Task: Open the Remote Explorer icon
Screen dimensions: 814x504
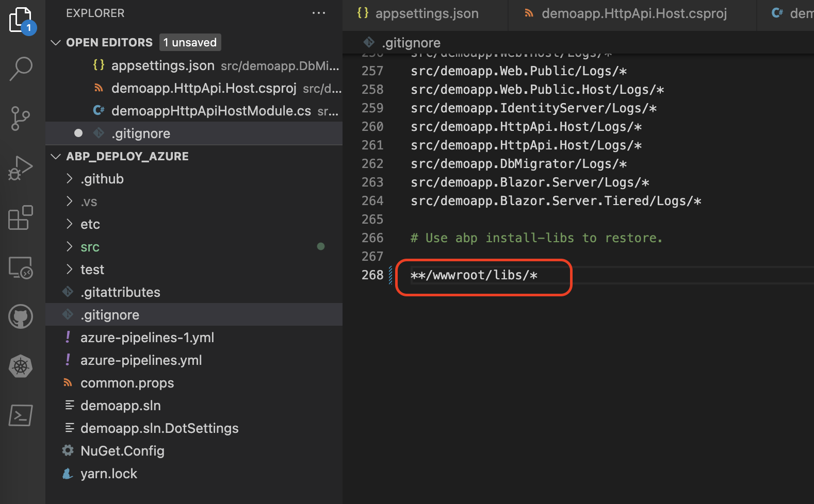Action: [x=21, y=267]
